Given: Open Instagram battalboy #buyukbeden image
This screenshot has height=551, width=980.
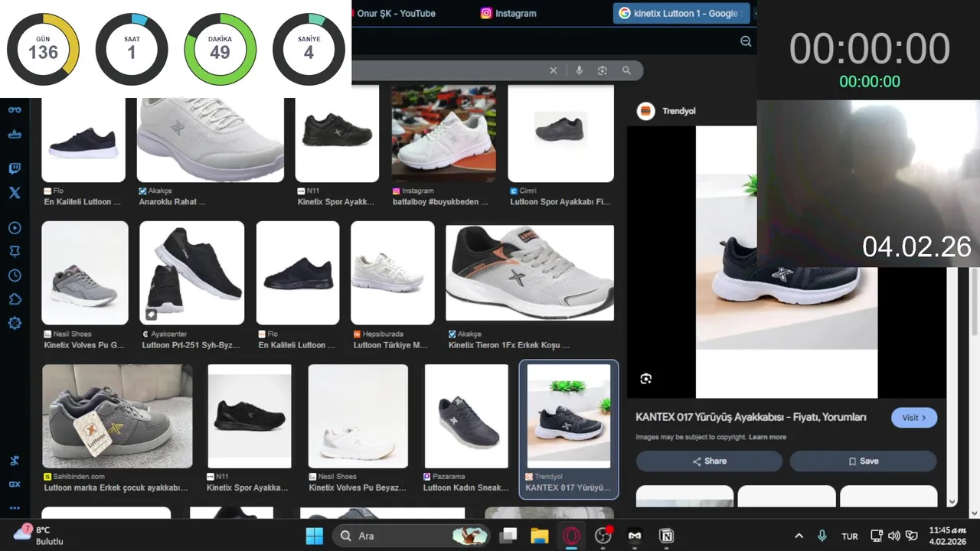Looking at the screenshot, I should 443,134.
